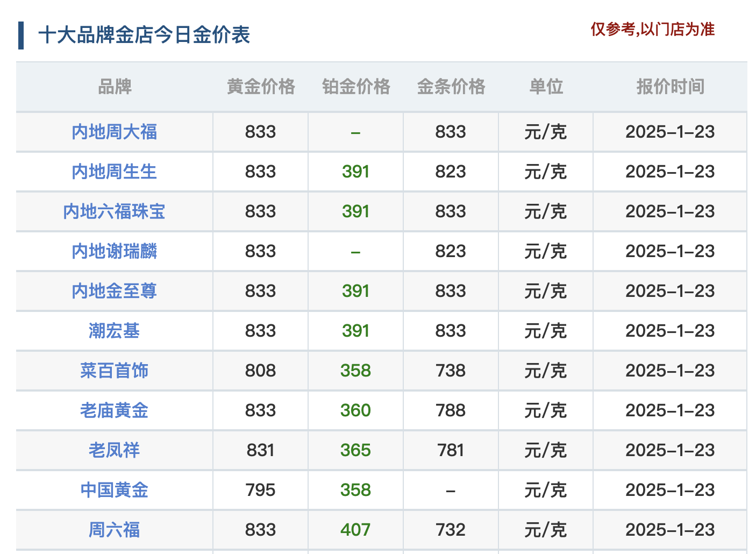Screen dimensions: 756x554
Task: Open the 内地周大福 brand link
Action: click(114, 132)
